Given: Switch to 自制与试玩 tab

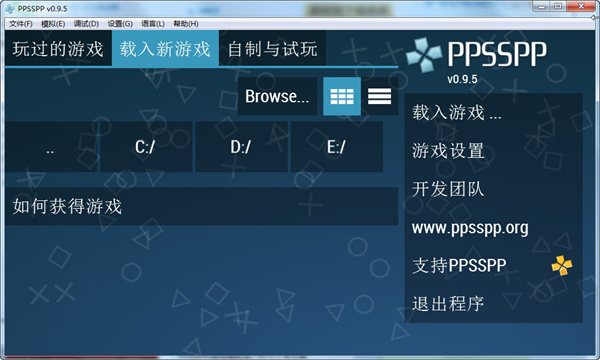Looking at the screenshot, I should (272, 49).
